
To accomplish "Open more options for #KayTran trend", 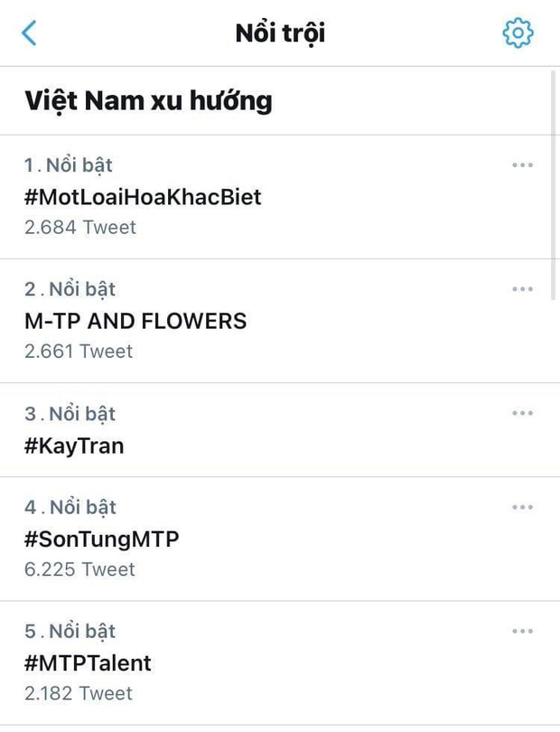I will pyautogui.click(x=522, y=413).
